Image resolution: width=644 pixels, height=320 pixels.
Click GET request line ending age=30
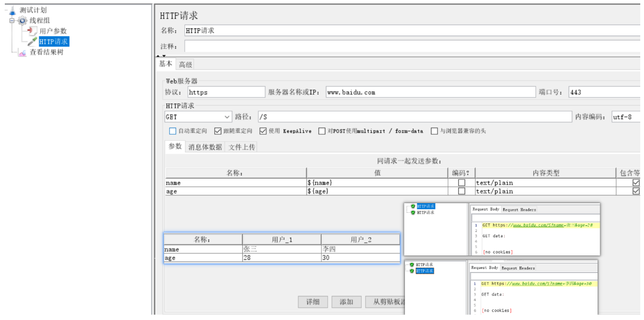pyautogui.click(x=536, y=284)
